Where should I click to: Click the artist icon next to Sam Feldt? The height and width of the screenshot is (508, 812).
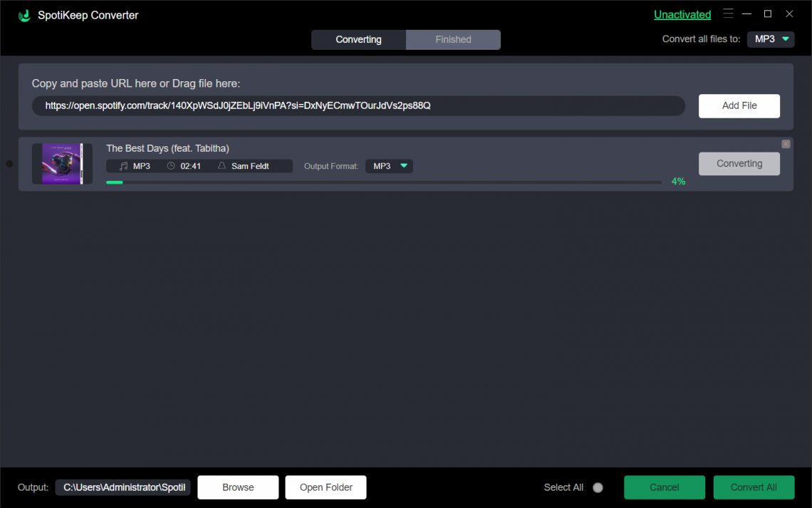[221, 165]
